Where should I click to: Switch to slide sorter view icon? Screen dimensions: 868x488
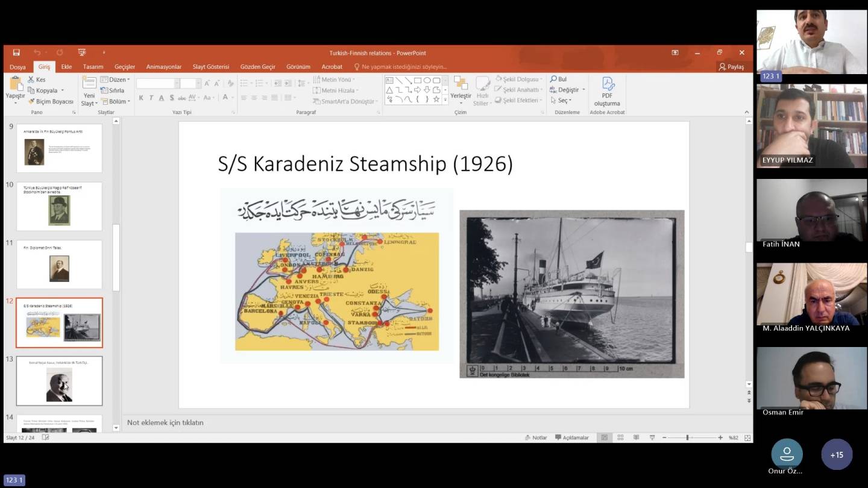pyautogui.click(x=620, y=437)
